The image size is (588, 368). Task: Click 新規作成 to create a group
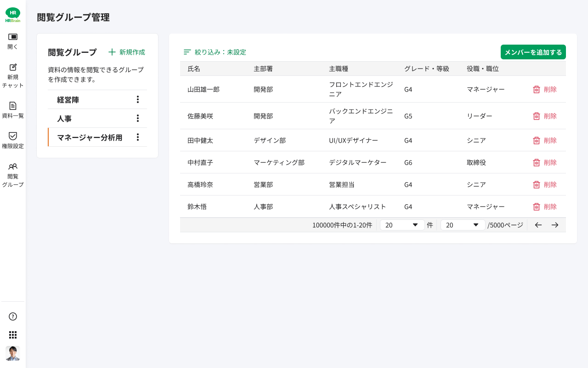tap(127, 52)
